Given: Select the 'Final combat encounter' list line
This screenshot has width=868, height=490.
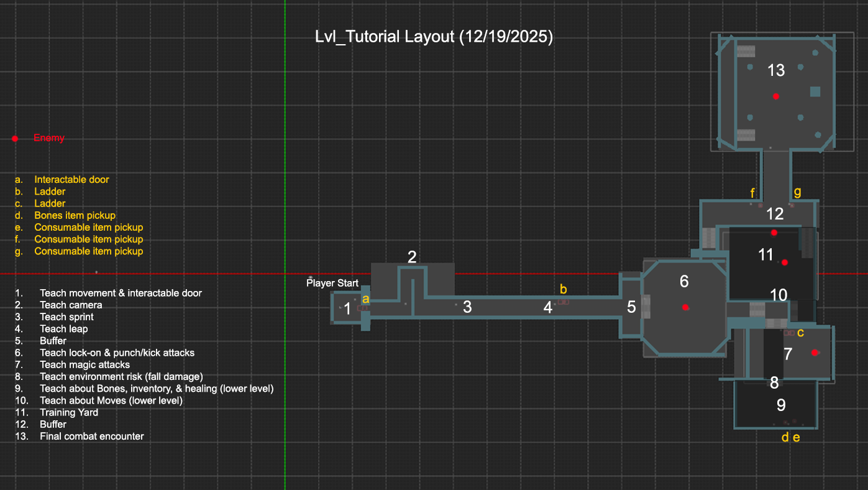Looking at the screenshot, I should pyautogui.click(x=80, y=437).
